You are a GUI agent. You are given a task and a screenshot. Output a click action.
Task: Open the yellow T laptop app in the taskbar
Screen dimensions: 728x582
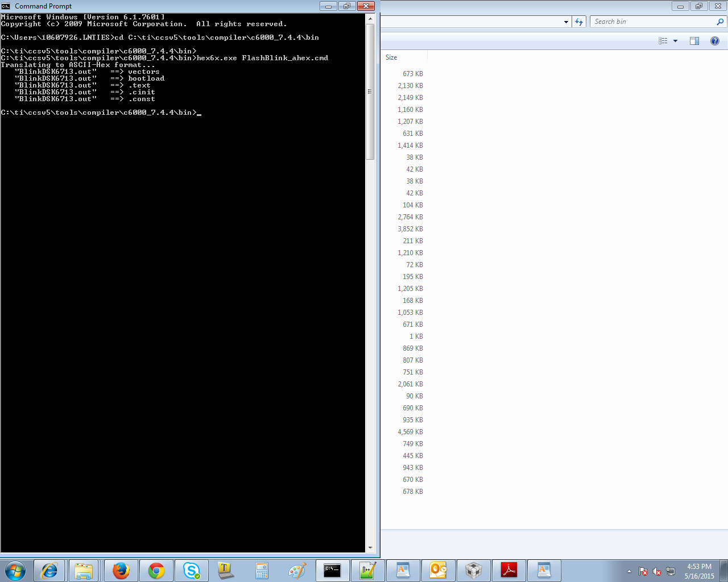click(226, 570)
